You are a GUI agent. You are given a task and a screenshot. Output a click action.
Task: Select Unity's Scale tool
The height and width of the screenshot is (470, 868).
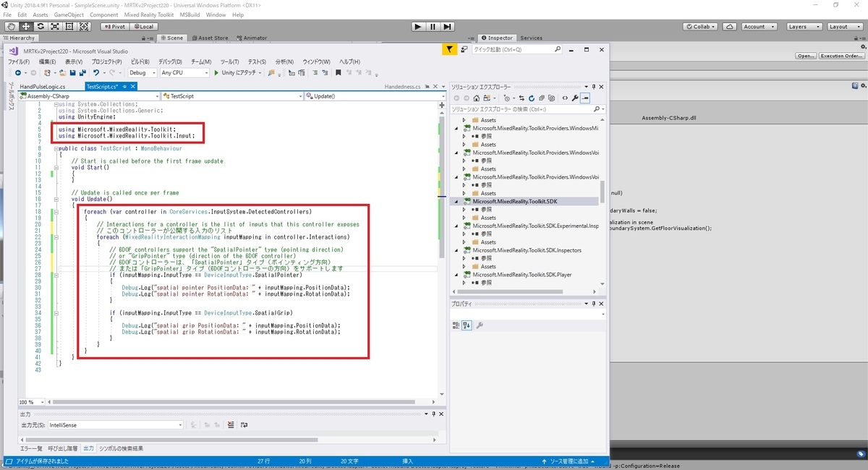54,26
